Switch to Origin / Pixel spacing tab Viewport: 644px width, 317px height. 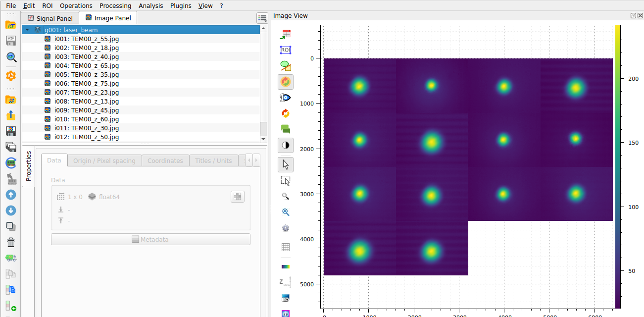pos(104,160)
